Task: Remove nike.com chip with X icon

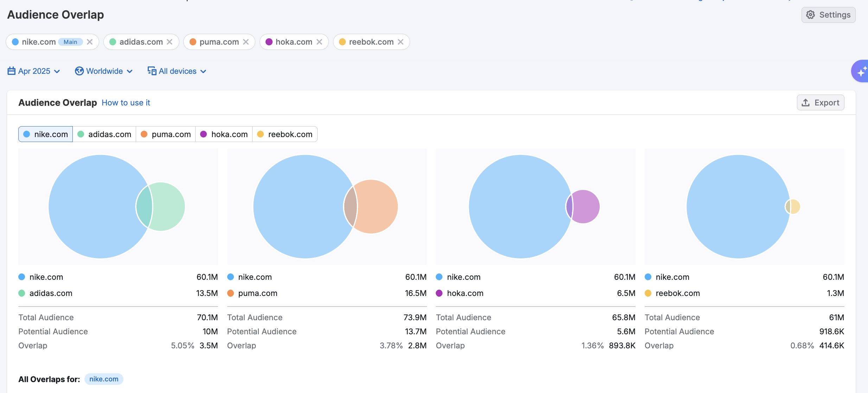Action: pyautogui.click(x=90, y=42)
